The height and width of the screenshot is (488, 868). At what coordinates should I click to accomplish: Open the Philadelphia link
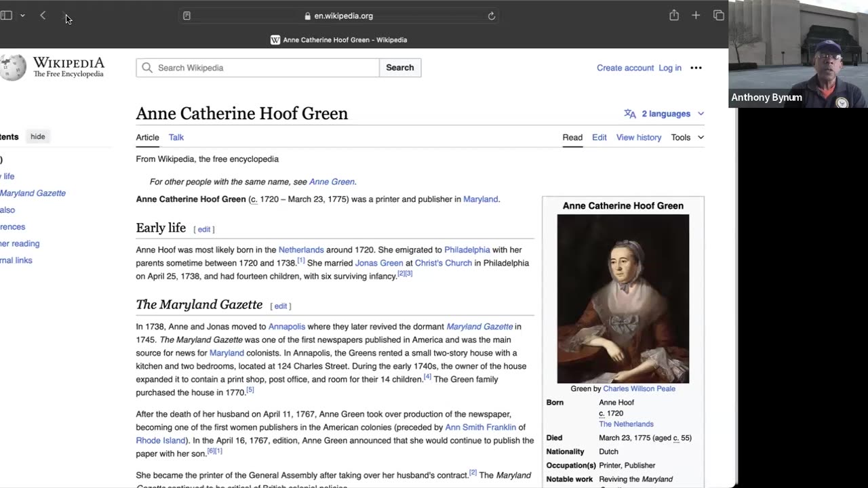click(467, 250)
